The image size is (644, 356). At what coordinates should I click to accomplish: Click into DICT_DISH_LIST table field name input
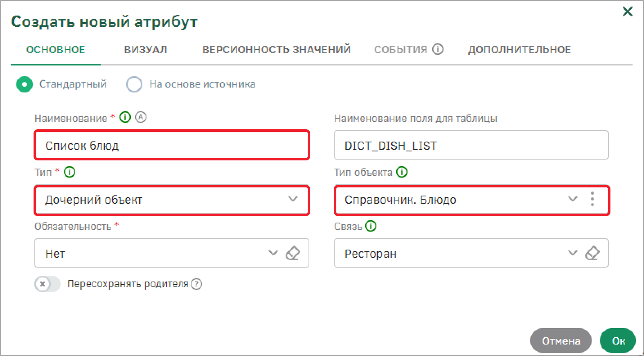click(x=471, y=145)
